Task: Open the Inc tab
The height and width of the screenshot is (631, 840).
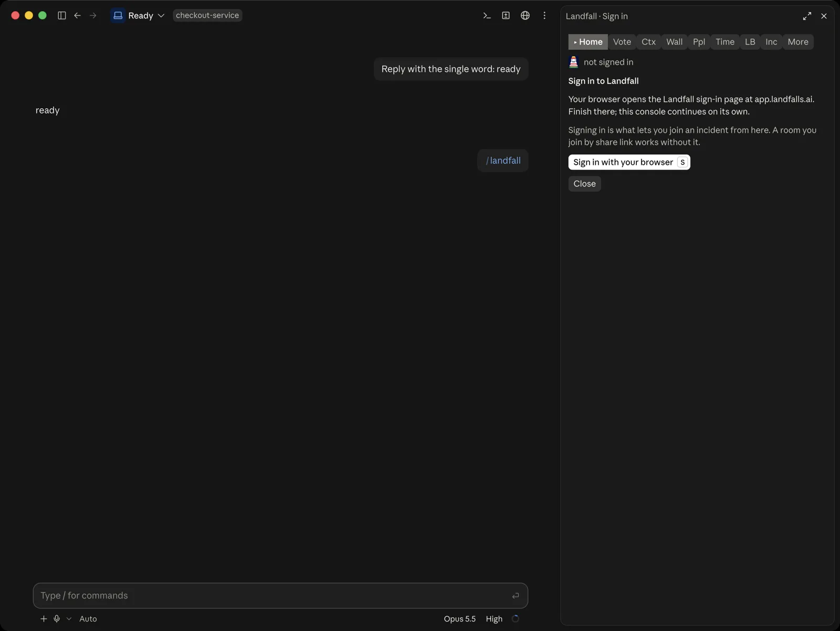Action: 771,42
